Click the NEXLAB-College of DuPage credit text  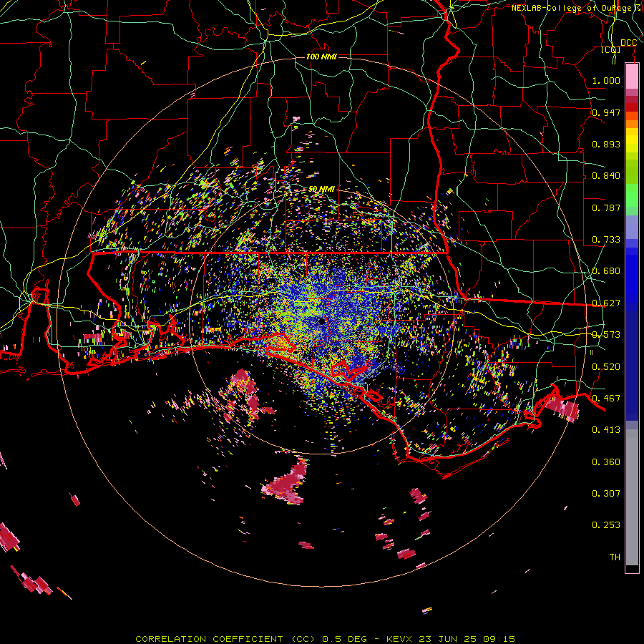coord(577,8)
